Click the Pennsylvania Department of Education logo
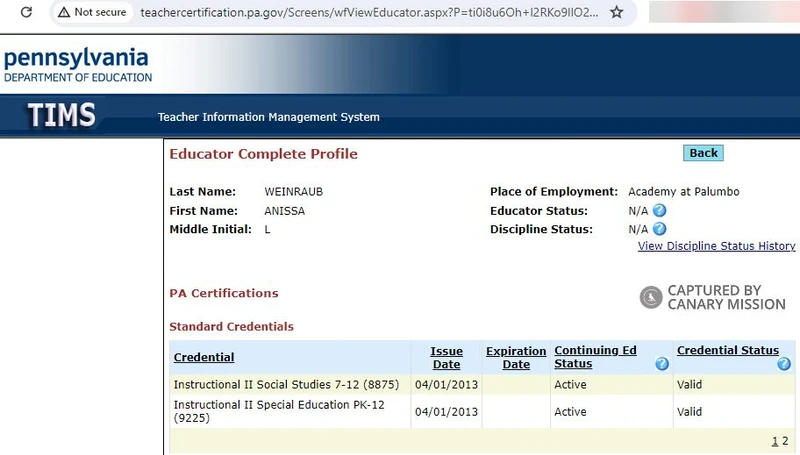 [78, 65]
